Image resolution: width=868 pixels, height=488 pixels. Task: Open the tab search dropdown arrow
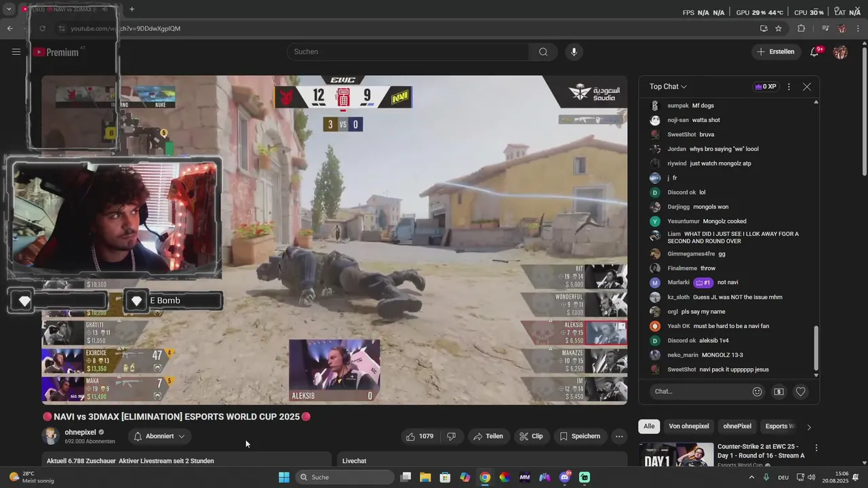coord(9,9)
